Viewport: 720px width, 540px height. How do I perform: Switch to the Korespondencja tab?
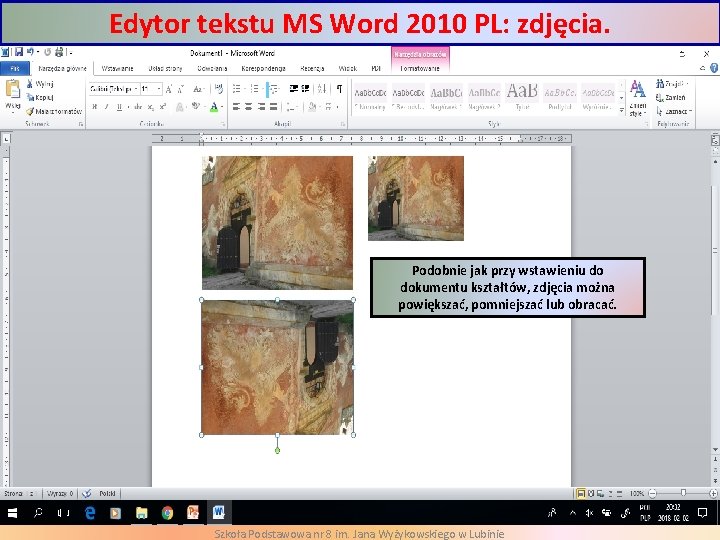(x=263, y=68)
